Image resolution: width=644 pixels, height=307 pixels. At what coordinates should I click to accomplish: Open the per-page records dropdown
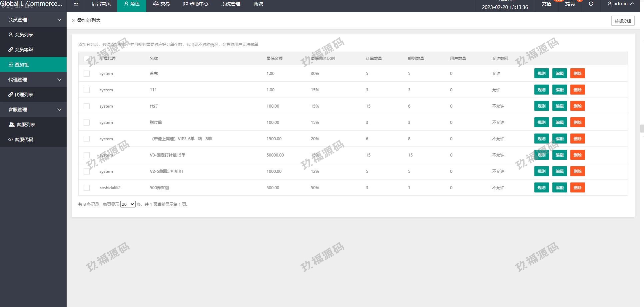[128, 204]
